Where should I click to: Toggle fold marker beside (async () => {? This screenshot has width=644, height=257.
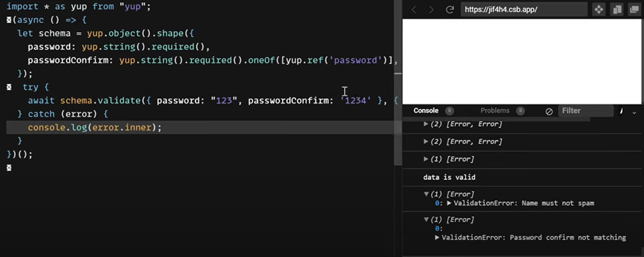[x=9, y=20]
